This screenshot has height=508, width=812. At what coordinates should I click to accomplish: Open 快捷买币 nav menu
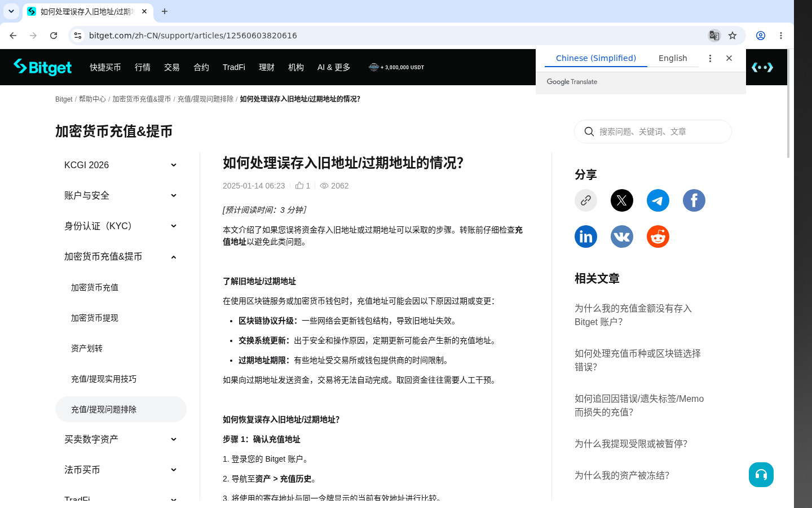(x=105, y=67)
